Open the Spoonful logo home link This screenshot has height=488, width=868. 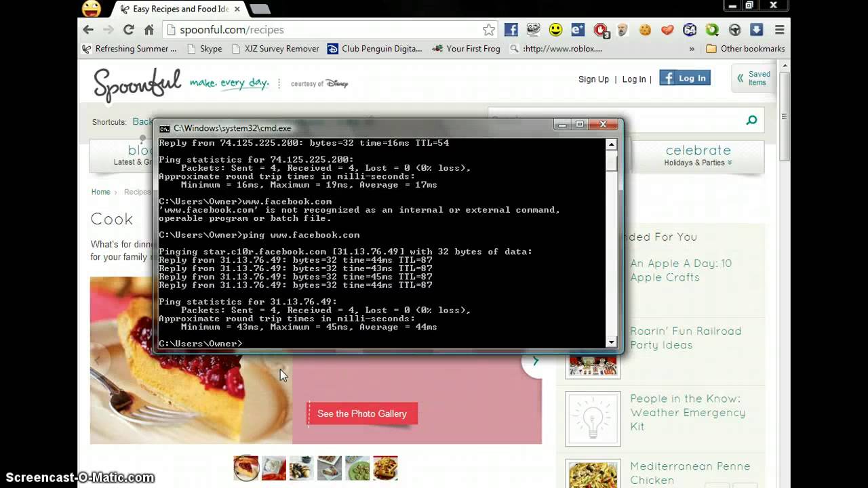coord(138,84)
